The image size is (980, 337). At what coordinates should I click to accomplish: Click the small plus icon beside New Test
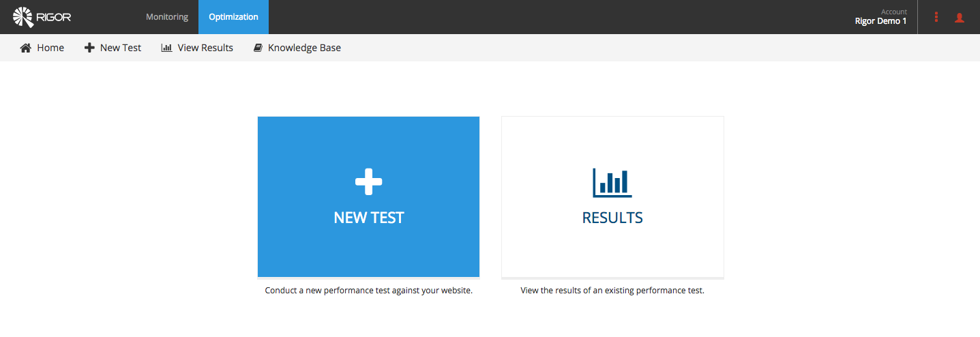click(89, 48)
